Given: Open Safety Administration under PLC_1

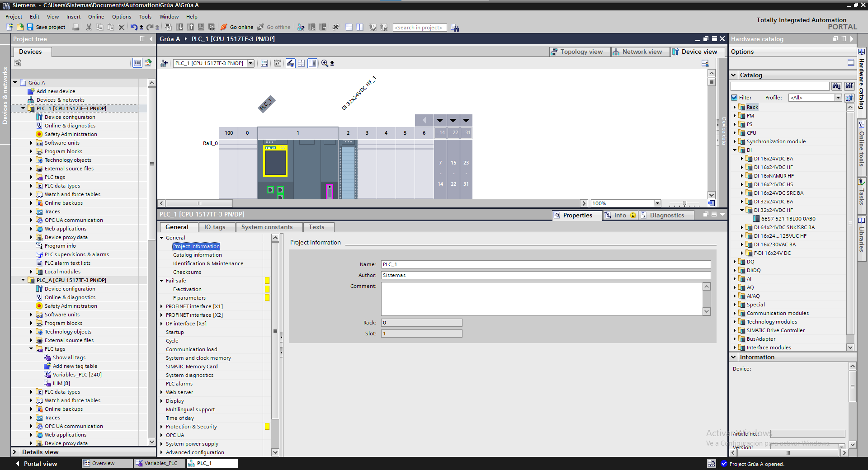Looking at the screenshot, I should point(71,134).
